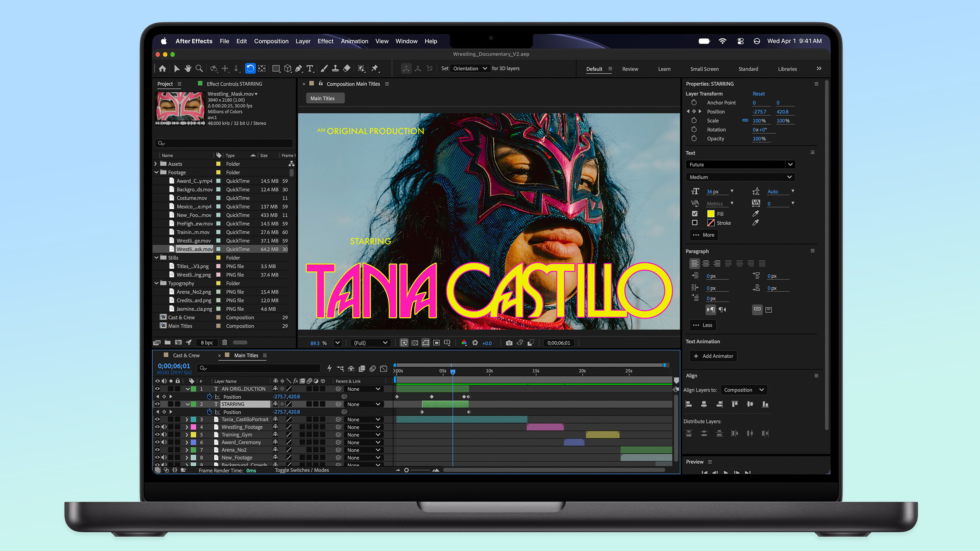This screenshot has width=980, height=551.
Task: Click the Wrestling_Mask.mov thumbnail preview
Action: tap(180, 108)
